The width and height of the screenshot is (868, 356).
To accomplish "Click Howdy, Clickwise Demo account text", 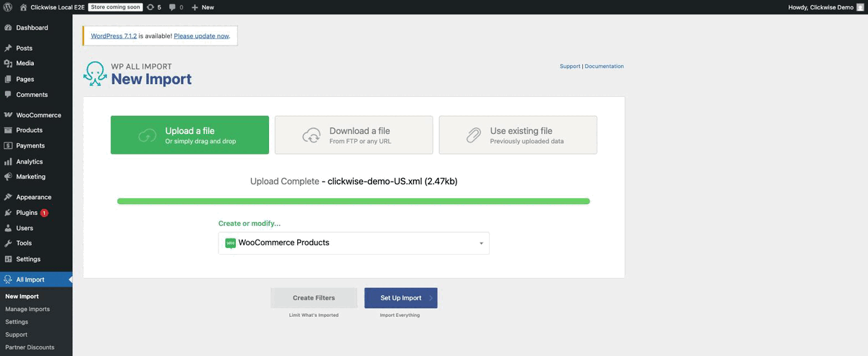I will pyautogui.click(x=821, y=7).
